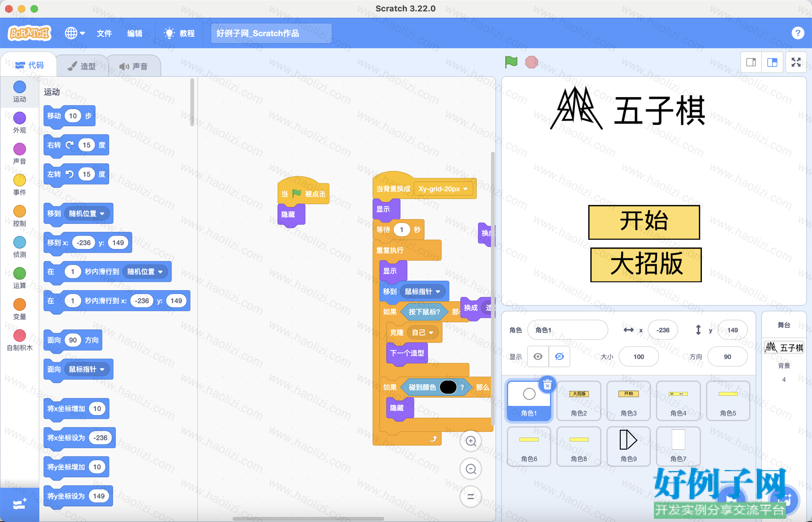Switch to the 声音 tab

[134, 66]
